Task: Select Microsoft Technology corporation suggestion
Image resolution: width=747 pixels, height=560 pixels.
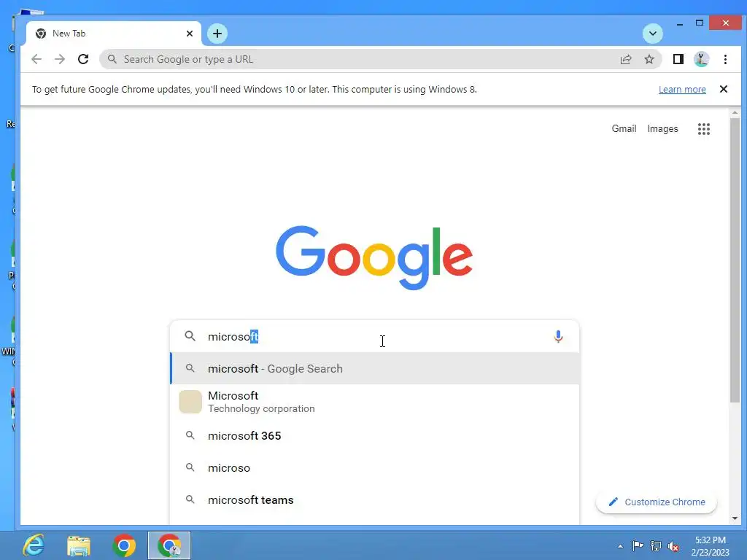Action: (x=375, y=402)
